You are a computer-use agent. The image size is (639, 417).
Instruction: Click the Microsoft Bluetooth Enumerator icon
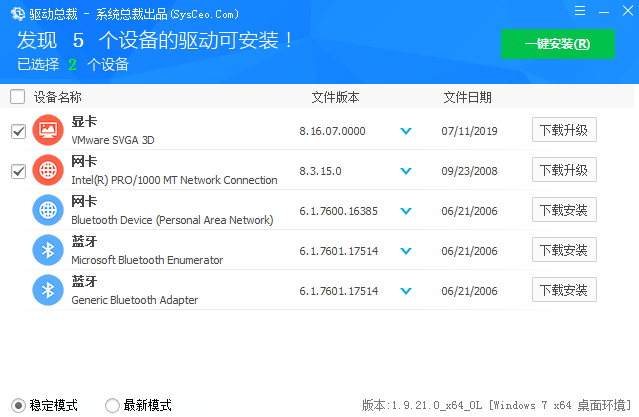[x=47, y=250]
